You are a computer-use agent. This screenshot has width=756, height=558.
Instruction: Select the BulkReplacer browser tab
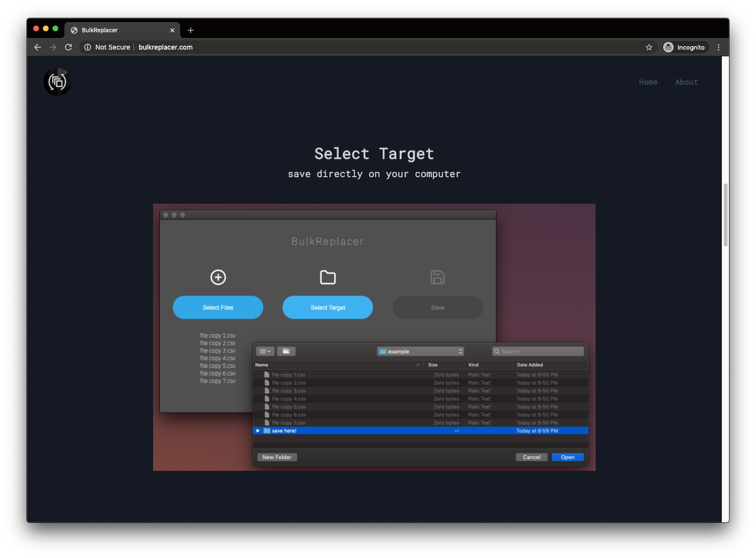pyautogui.click(x=122, y=30)
